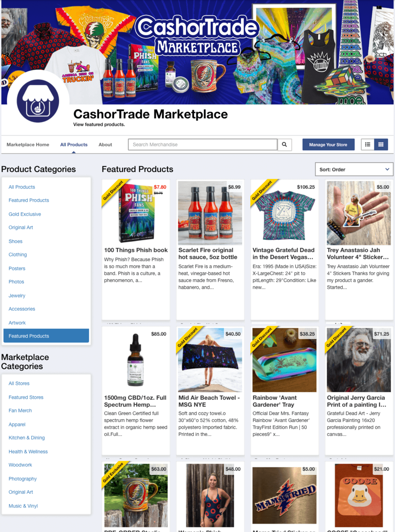The height and width of the screenshot is (532, 395).
Task: Click the Search Merchandise input field
Action: point(203,145)
